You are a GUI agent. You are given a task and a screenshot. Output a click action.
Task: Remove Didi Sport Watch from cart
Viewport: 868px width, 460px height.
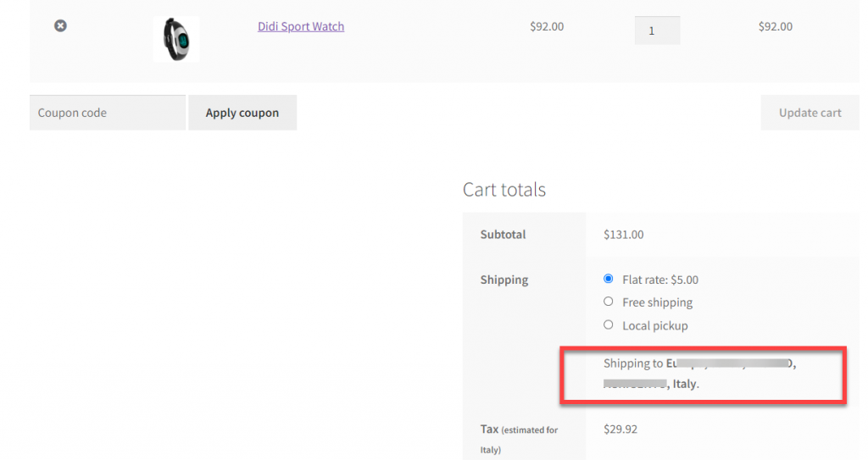[x=60, y=25]
